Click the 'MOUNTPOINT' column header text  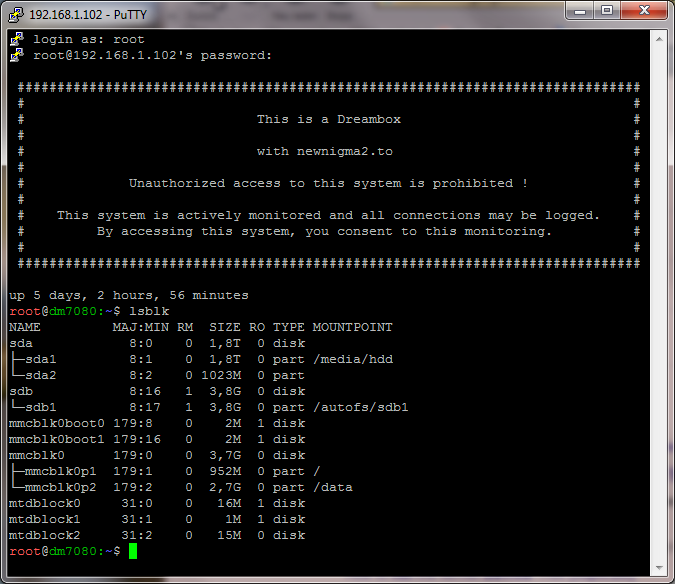click(x=352, y=327)
